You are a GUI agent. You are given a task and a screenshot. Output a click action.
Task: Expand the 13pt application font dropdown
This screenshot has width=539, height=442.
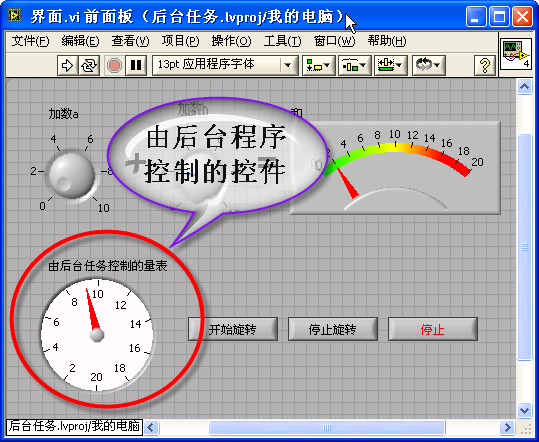[288, 65]
